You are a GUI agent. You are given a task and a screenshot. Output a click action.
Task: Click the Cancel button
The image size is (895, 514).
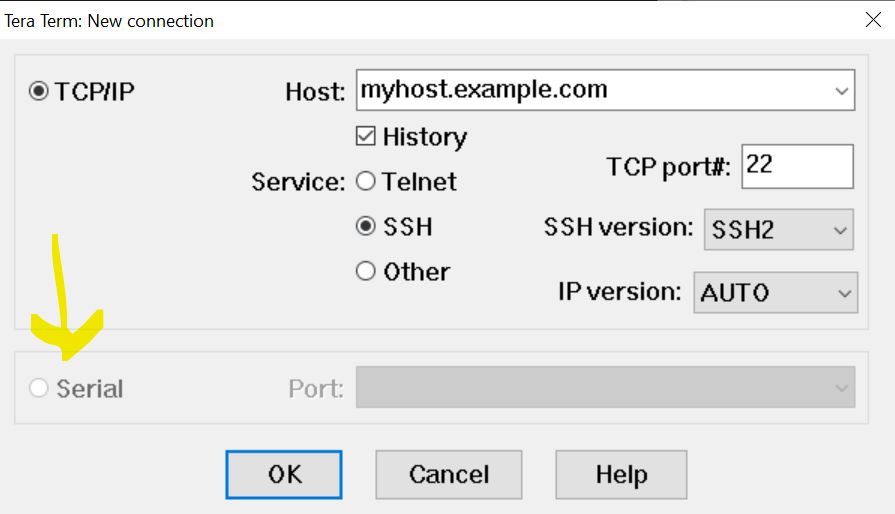(449, 475)
